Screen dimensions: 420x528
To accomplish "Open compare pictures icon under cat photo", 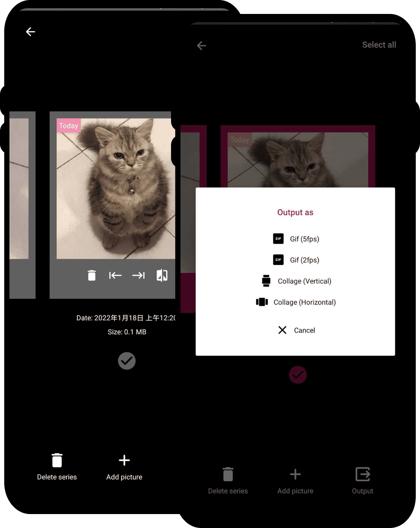I will [162, 275].
